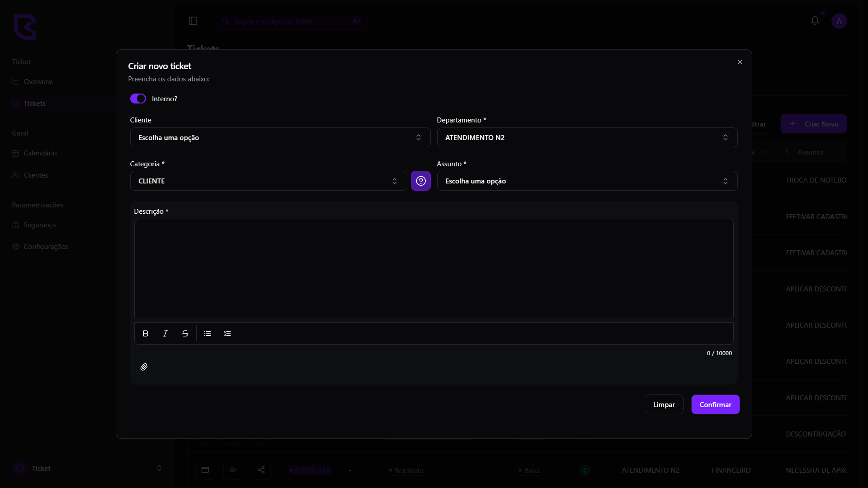Collapse the sidebar panel icon
The image size is (868, 488).
[x=193, y=21]
